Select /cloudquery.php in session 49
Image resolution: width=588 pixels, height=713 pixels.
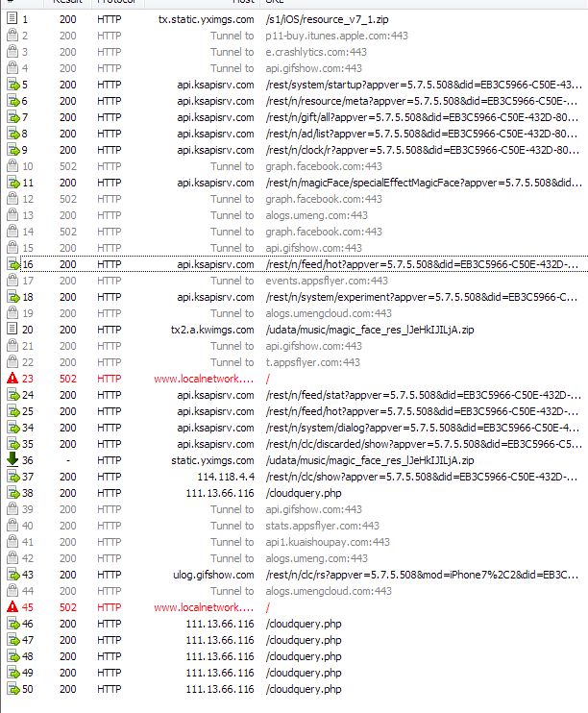[304, 673]
